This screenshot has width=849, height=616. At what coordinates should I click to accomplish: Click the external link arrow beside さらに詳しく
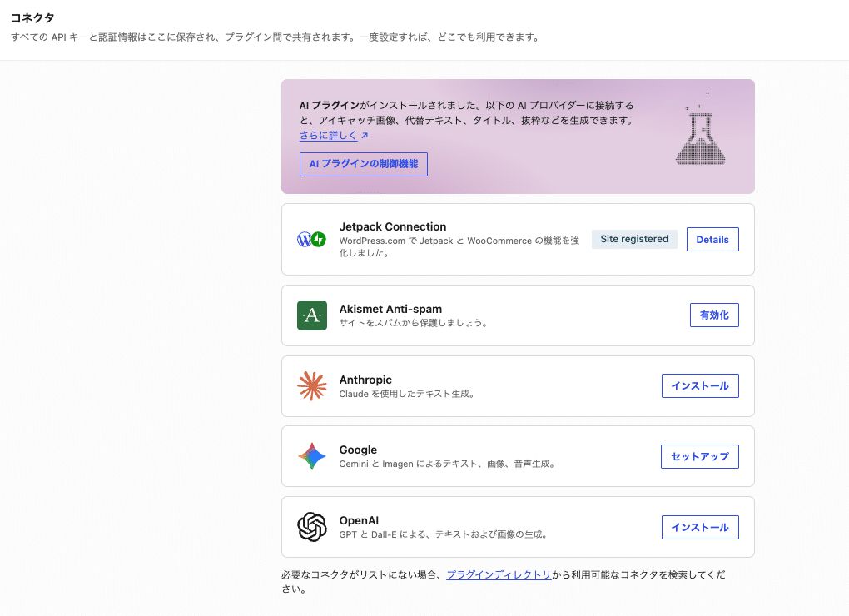(x=365, y=136)
